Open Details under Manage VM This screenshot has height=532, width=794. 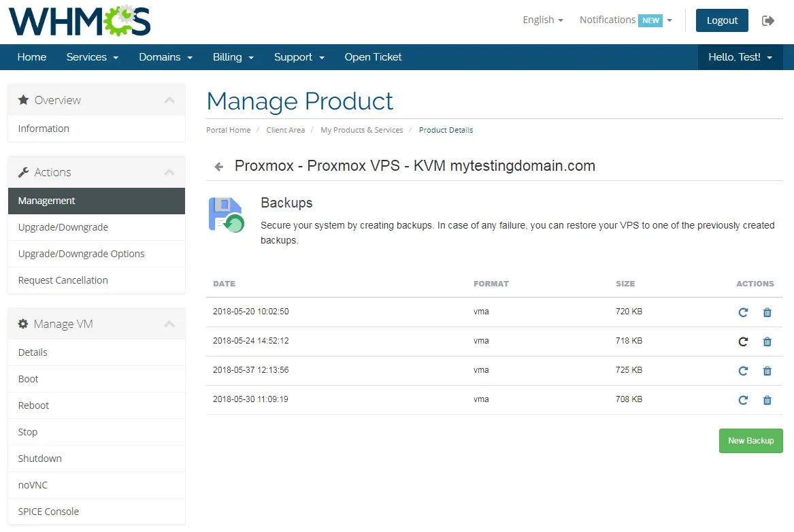point(97,352)
